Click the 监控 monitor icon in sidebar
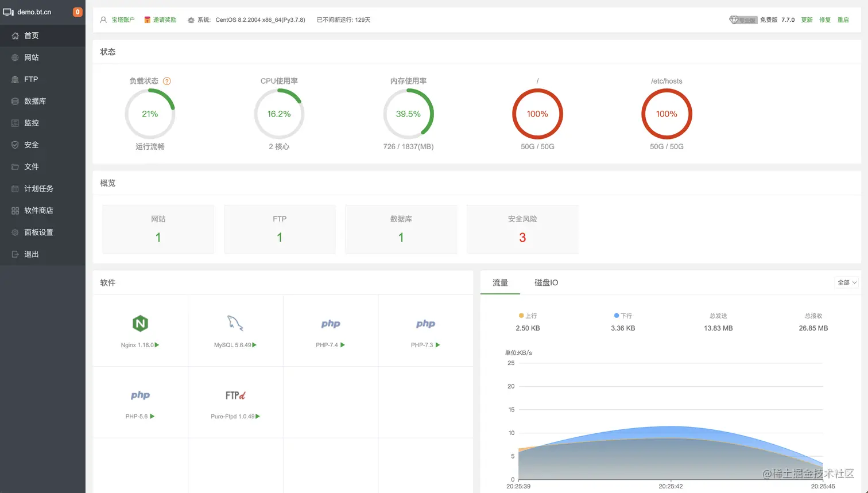The image size is (868, 493). click(15, 123)
